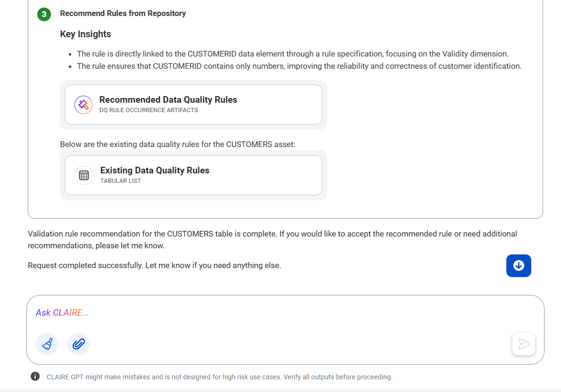The image size is (561, 392).
Task: Click the 'Recommend Rules from Repository' step title
Action: (x=123, y=13)
